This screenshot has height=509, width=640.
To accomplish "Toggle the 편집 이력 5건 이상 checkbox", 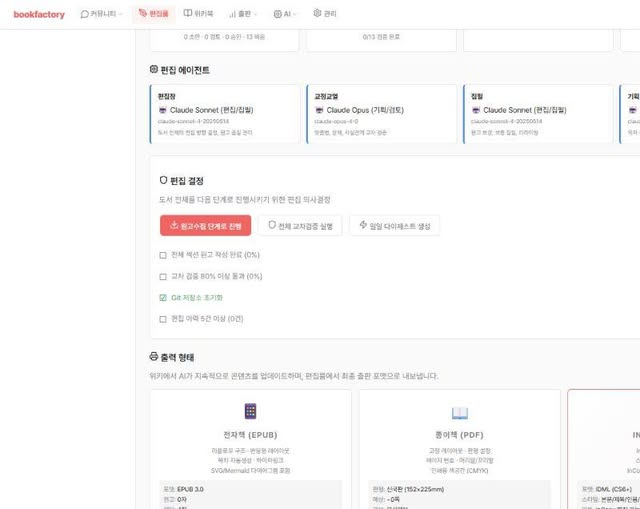I will click(x=163, y=319).
